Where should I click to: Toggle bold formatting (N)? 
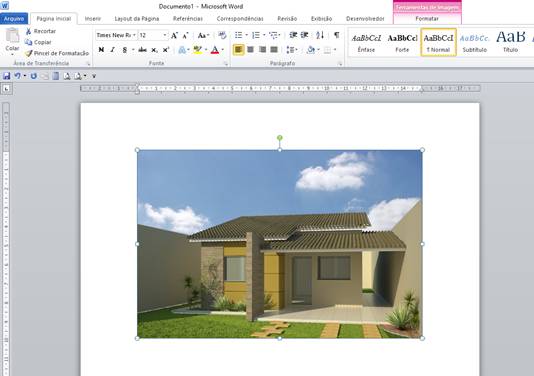[x=101, y=50]
